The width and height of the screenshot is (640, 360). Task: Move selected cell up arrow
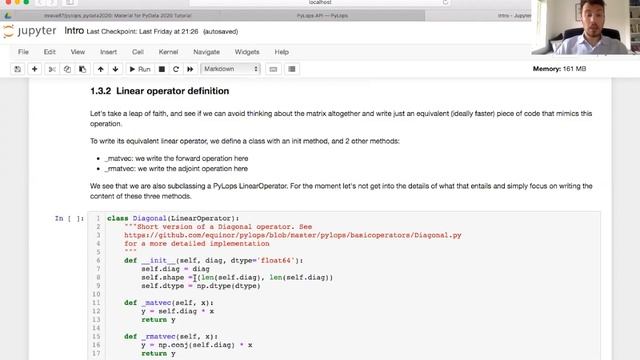pos(100,69)
